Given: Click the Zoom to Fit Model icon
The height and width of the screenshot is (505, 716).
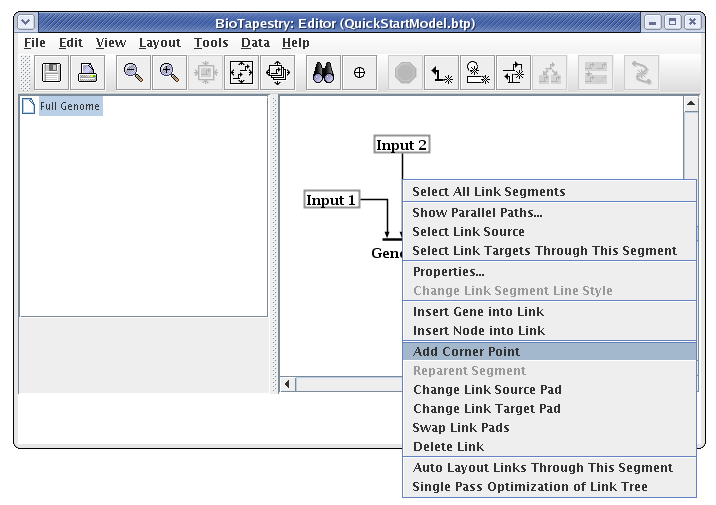Looking at the screenshot, I should [241, 73].
